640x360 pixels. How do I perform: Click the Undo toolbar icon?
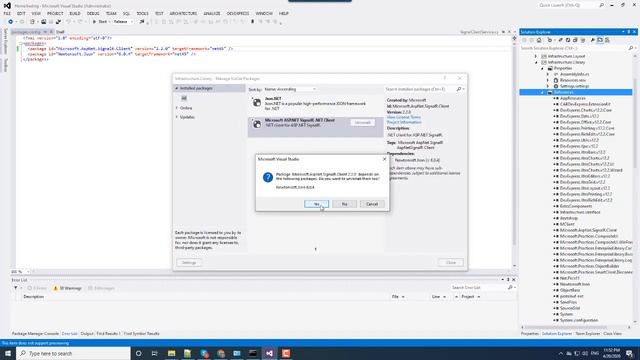(x=68, y=22)
